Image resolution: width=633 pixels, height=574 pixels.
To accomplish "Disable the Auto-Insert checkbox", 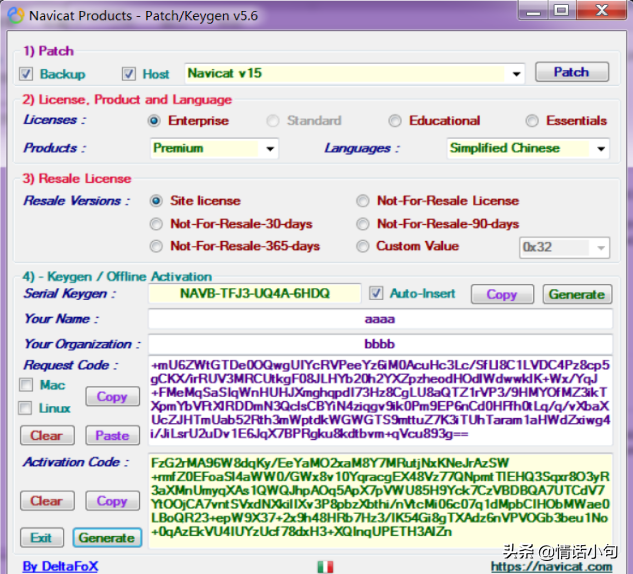I will point(376,293).
